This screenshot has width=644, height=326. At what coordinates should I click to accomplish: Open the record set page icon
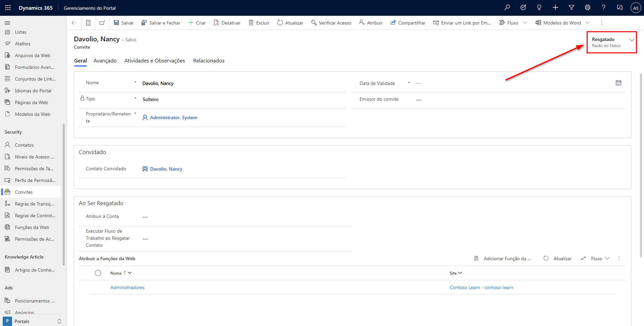[88, 23]
